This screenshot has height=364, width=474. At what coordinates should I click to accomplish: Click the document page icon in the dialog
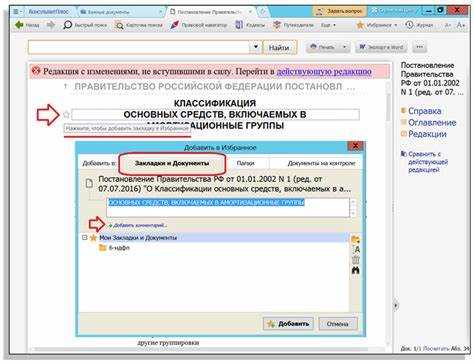tap(89, 183)
